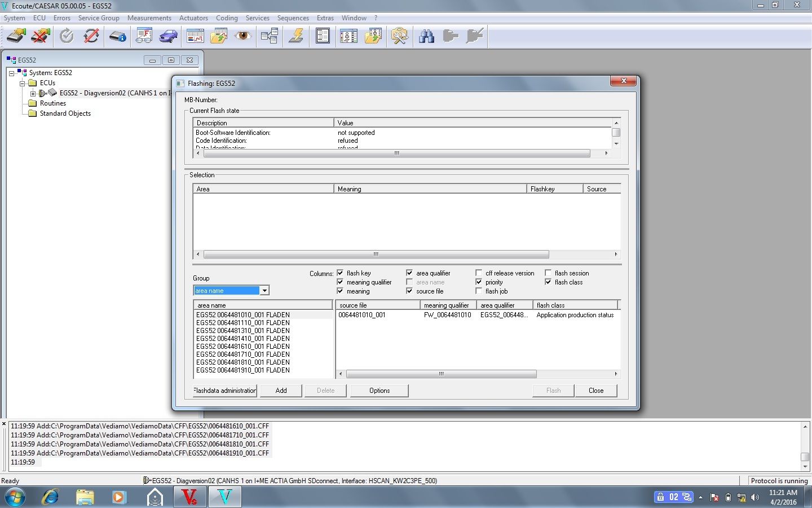Show hidden system tray icons
The height and width of the screenshot is (508, 812).
(x=700, y=497)
